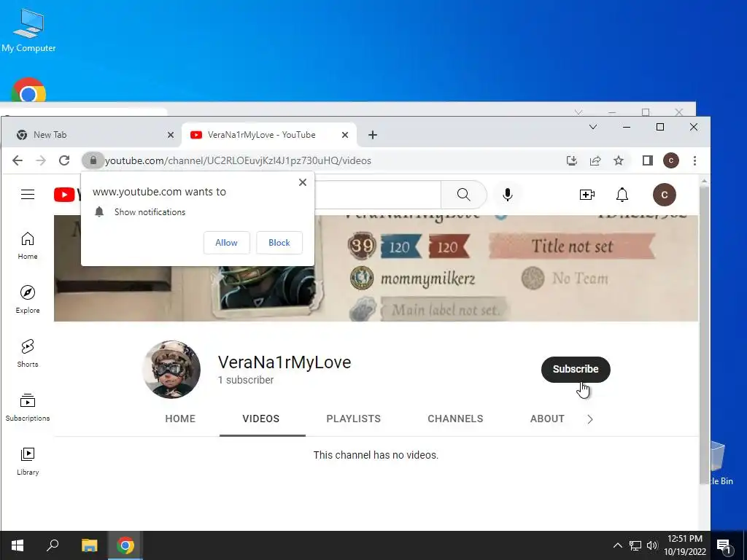Open Subscriptions in the sidebar
The height and width of the screenshot is (560, 747).
point(28,407)
